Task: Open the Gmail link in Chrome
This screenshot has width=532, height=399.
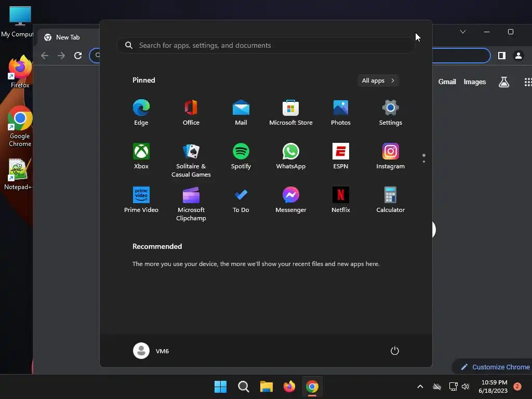Action: point(447,82)
